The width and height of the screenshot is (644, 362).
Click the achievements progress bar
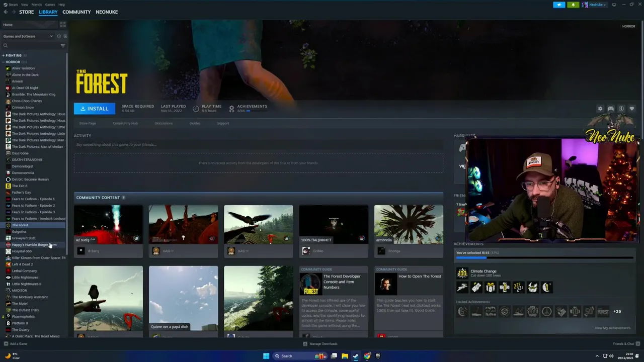[544, 258]
